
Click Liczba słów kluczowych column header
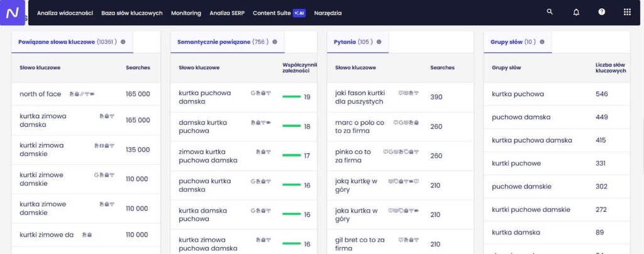click(x=611, y=68)
